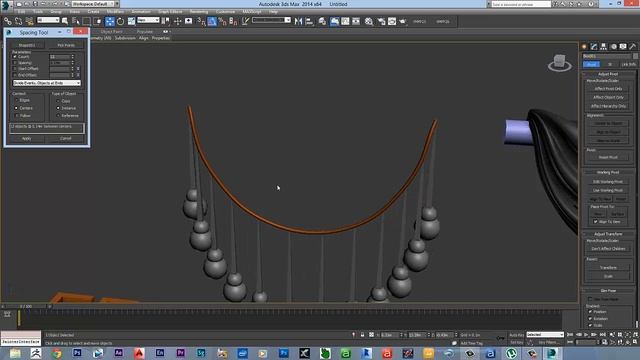Toggle the Percent Snap icon
Viewport: 640px width, 360px height.
[222, 21]
